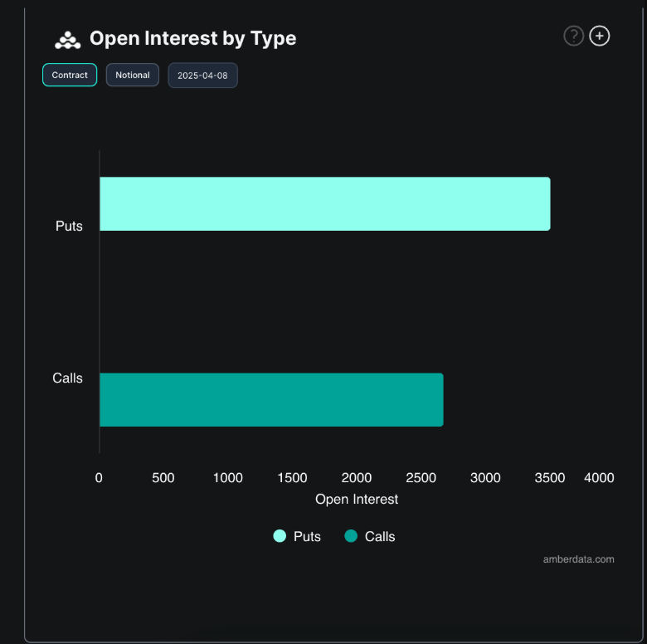The height and width of the screenshot is (644, 647).
Task: Click the Calls open interest bar
Action: coord(271,399)
